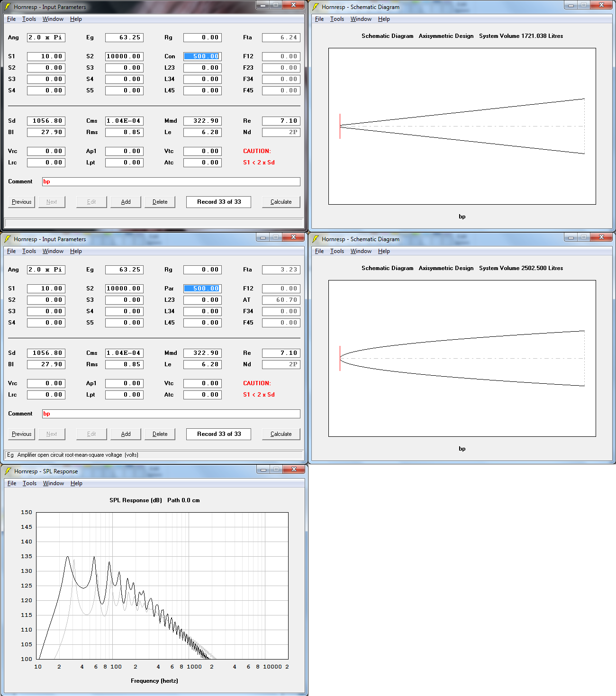Open Window menu in upper Input Parameters window

[53, 19]
